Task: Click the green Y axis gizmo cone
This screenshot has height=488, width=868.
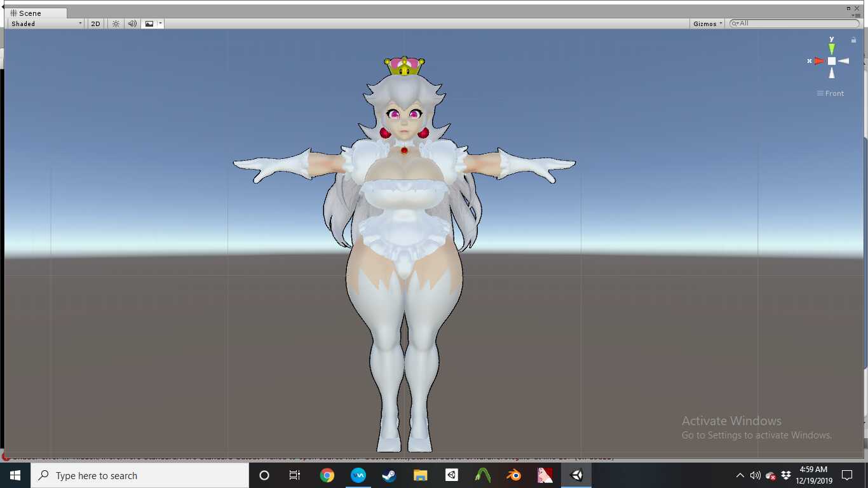Action: point(831,48)
